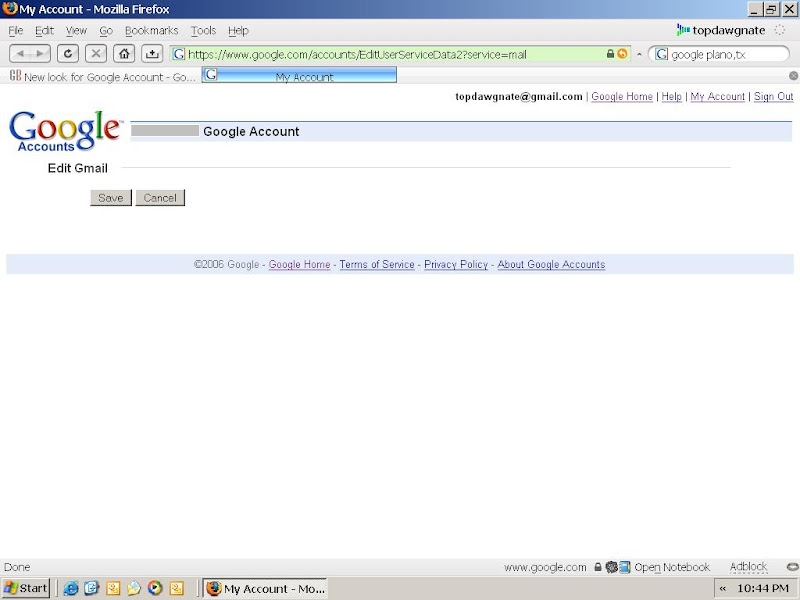Open About Google Accounts link
Viewport: 800px width, 600px height.
click(551, 264)
